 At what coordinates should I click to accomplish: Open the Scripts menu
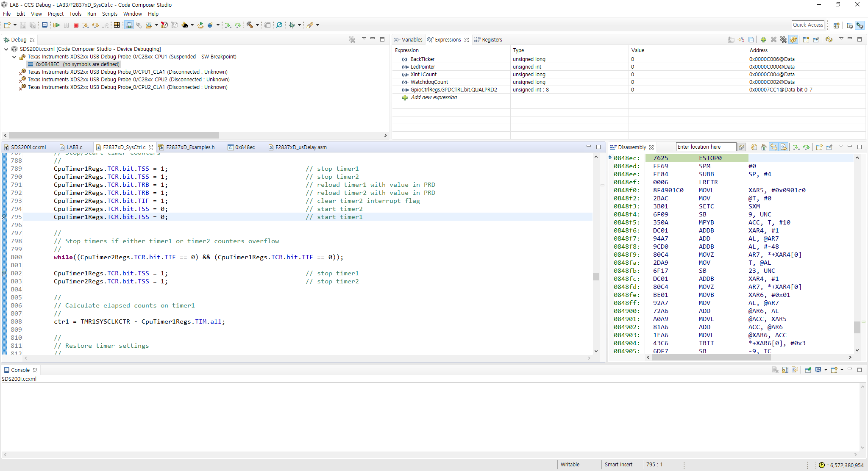click(x=109, y=14)
